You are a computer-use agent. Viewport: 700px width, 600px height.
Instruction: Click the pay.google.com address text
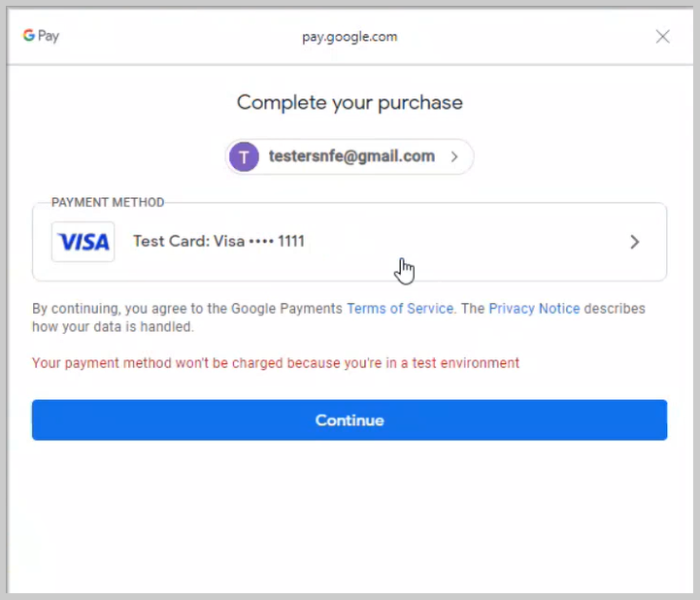pos(350,37)
